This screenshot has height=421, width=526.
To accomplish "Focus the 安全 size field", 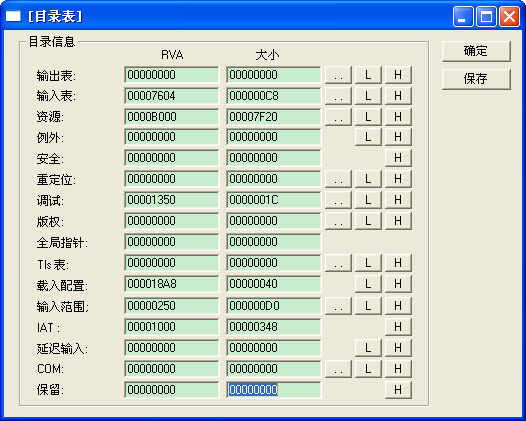I will (x=273, y=158).
